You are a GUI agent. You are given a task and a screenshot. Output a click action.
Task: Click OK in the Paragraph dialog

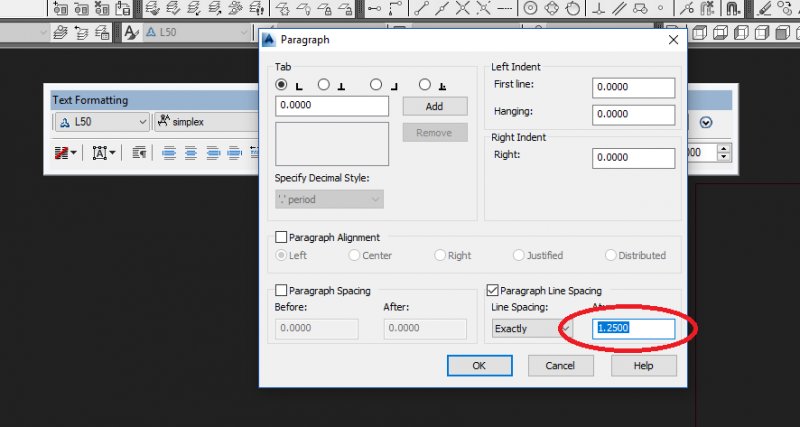pyautogui.click(x=479, y=365)
